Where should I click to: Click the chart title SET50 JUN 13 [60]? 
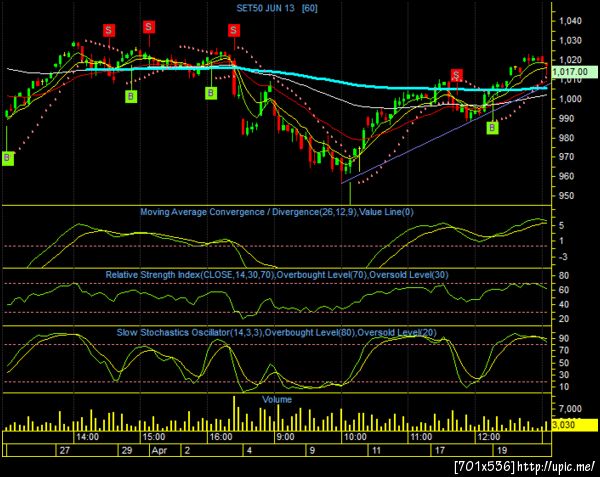(277, 8)
